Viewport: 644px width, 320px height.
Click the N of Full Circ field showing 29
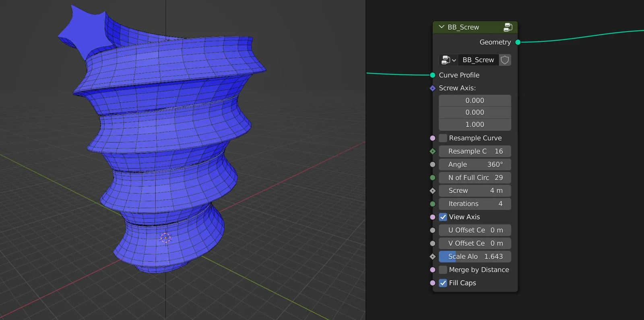(475, 178)
